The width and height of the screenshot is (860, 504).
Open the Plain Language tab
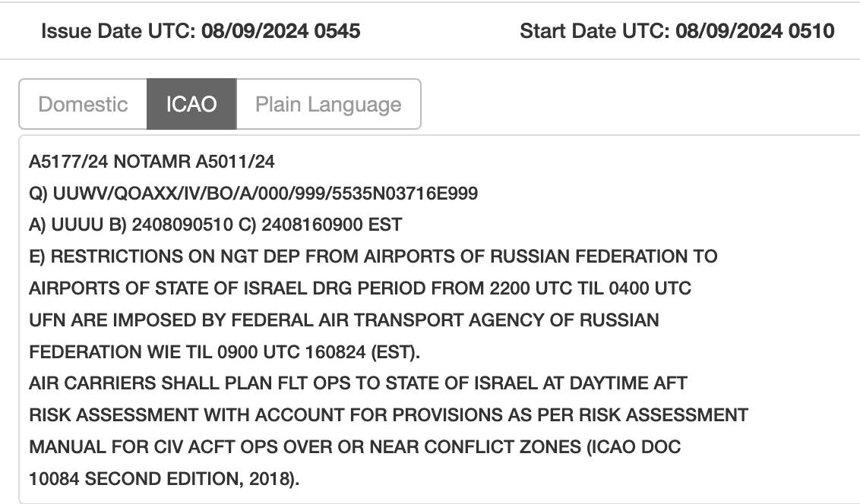click(x=328, y=104)
